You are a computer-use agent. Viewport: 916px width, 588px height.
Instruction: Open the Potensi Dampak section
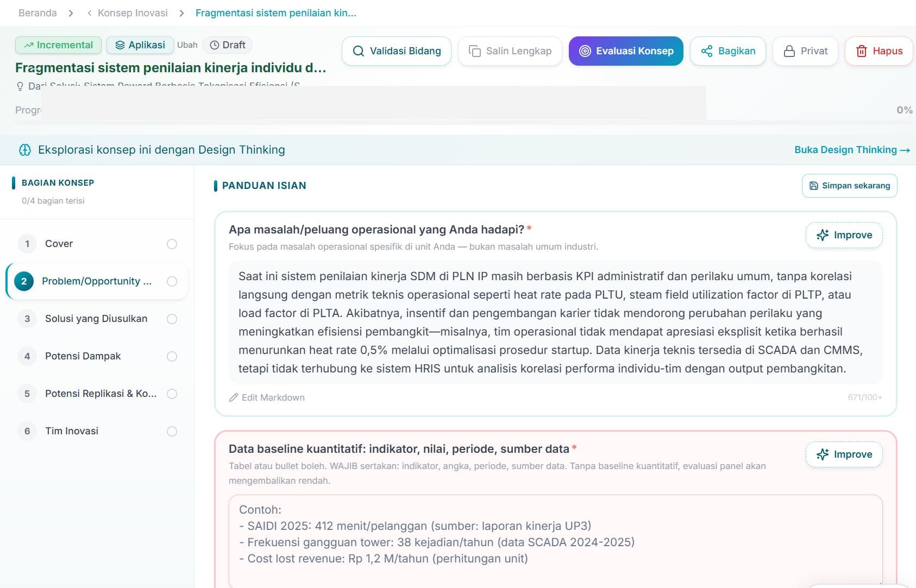97,356
